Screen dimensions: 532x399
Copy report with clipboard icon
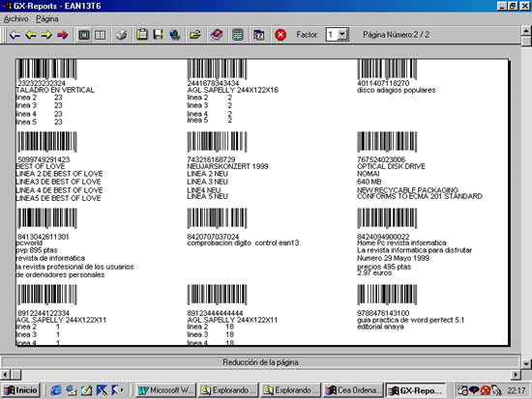pyautogui.click(x=142, y=35)
